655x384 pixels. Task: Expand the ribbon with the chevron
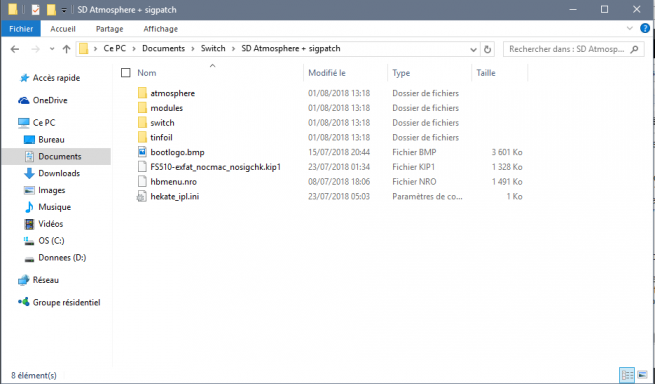click(x=630, y=28)
